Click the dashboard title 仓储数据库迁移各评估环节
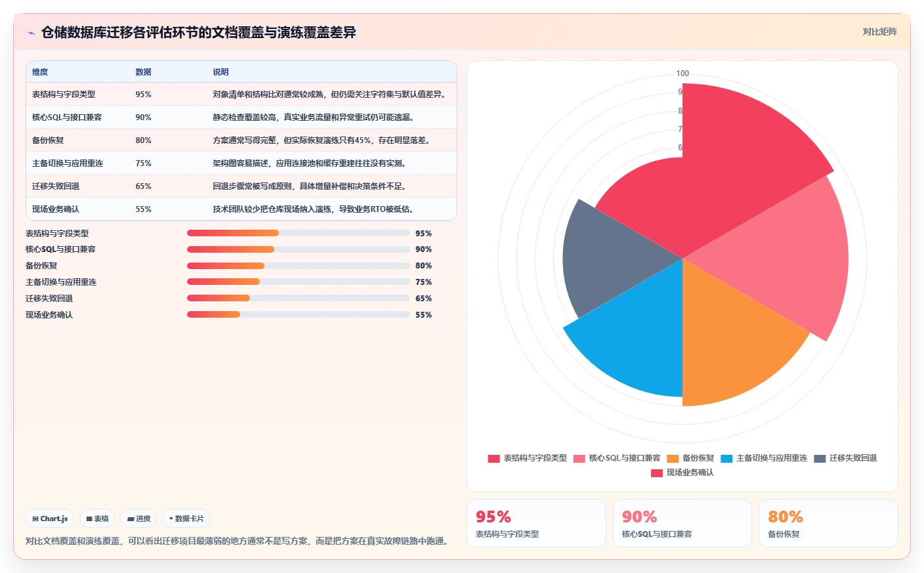Screen dimensions: 924x573 [199, 32]
